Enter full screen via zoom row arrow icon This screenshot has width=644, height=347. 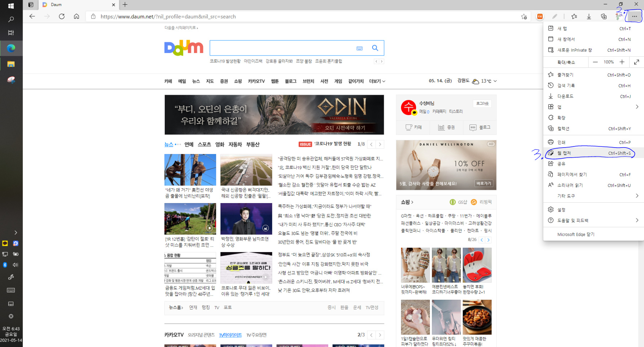tap(637, 62)
